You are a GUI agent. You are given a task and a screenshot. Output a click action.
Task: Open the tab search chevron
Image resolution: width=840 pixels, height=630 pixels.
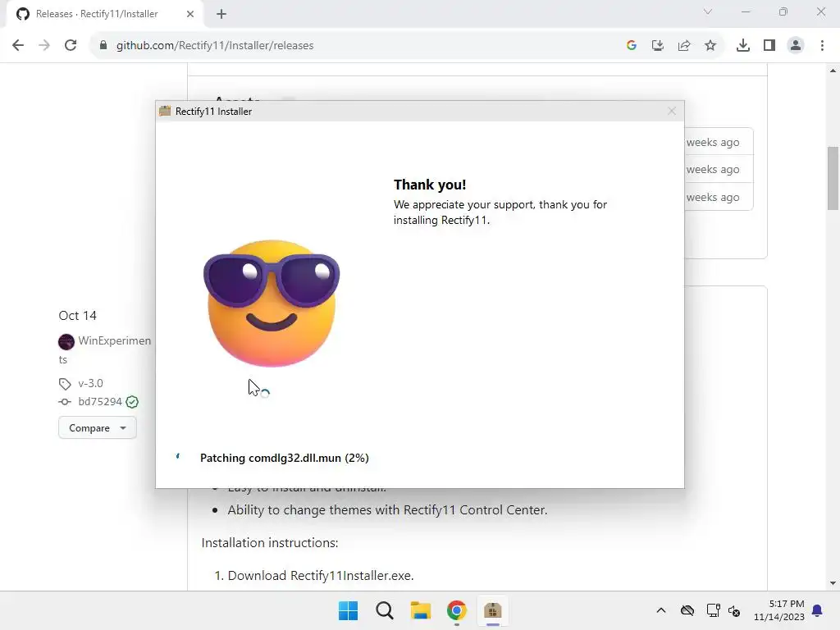pyautogui.click(x=708, y=11)
